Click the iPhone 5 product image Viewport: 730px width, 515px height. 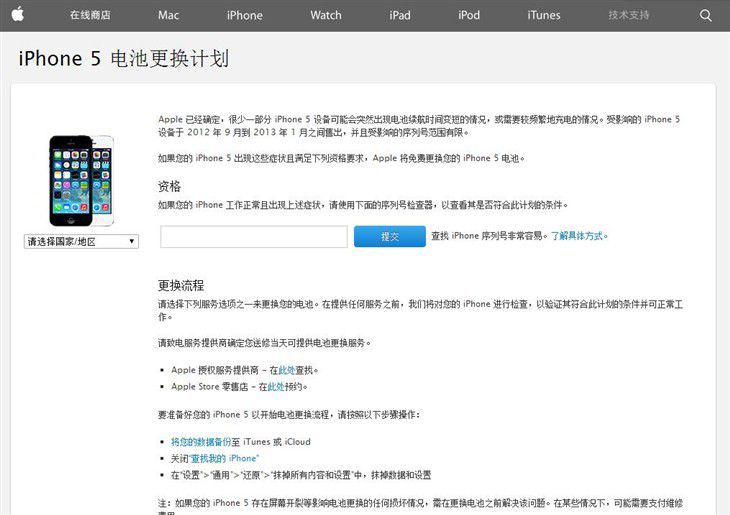81,181
